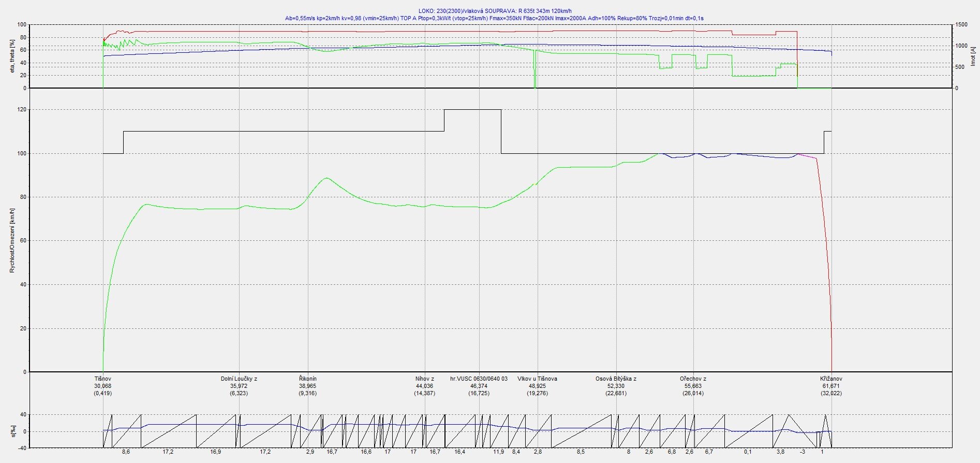Click the s[‰] gradient axis label
The height and width of the screenshot is (463, 980).
coord(12,431)
